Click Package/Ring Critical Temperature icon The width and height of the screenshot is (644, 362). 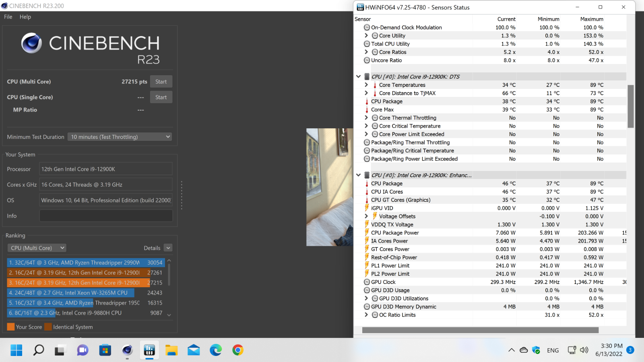[x=367, y=150]
